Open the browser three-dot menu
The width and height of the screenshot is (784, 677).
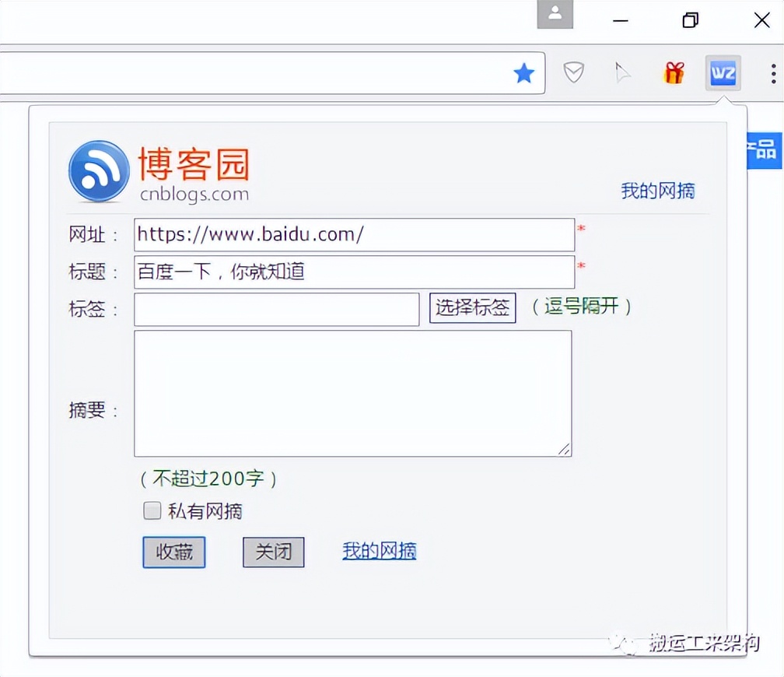click(773, 72)
